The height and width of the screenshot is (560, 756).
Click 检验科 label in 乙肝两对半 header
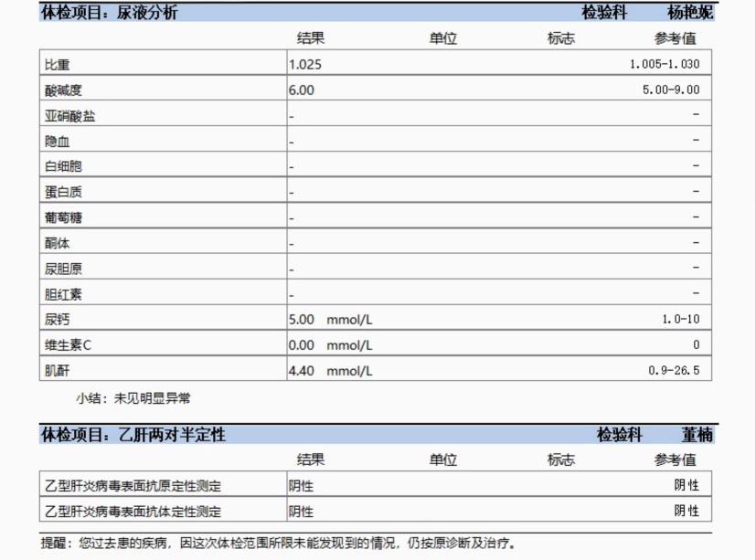620,435
